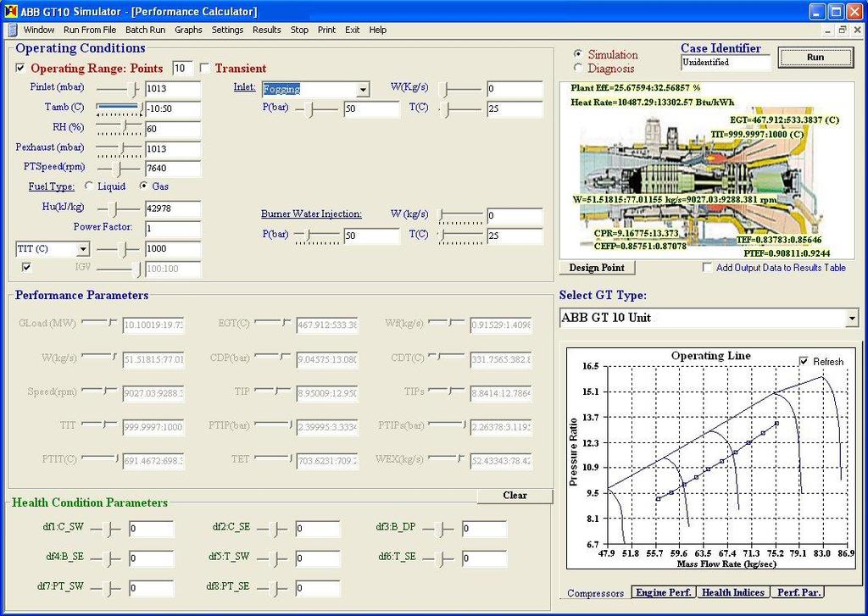Open the Settings menu
Image resolution: width=868 pixels, height=616 pixels.
click(227, 30)
